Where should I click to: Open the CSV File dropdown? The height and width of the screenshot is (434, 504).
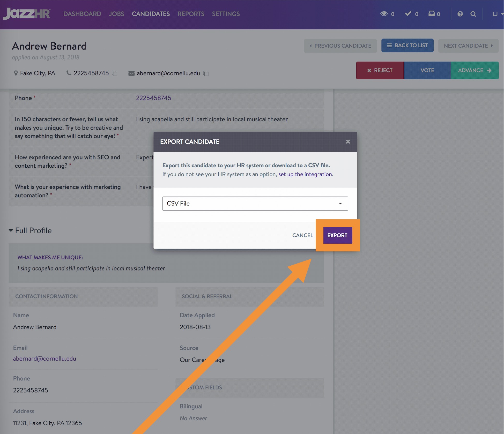point(255,204)
